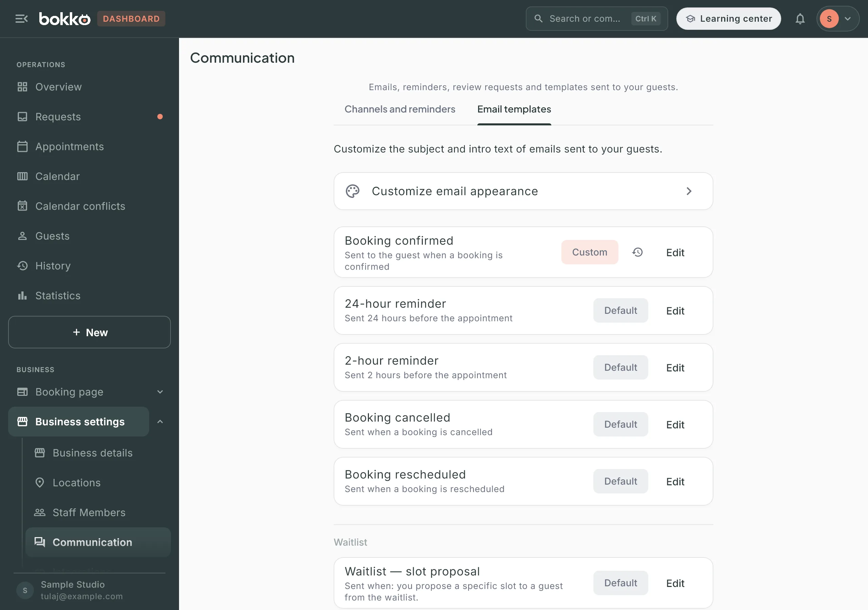
Task: Open the user account dropdown arrow
Action: pyautogui.click(x=848, y=19)
